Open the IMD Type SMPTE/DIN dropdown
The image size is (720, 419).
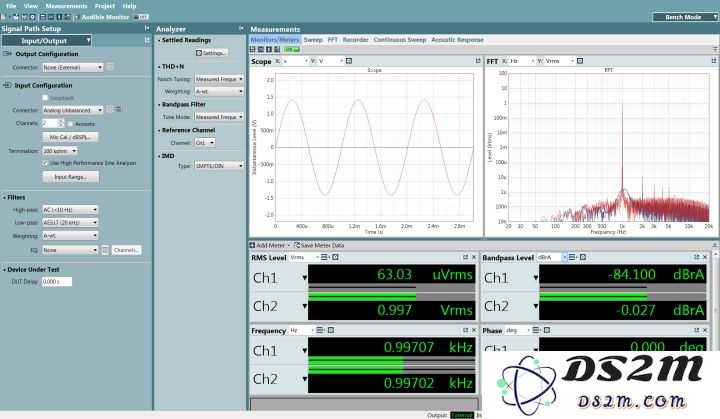click(219, 166)
